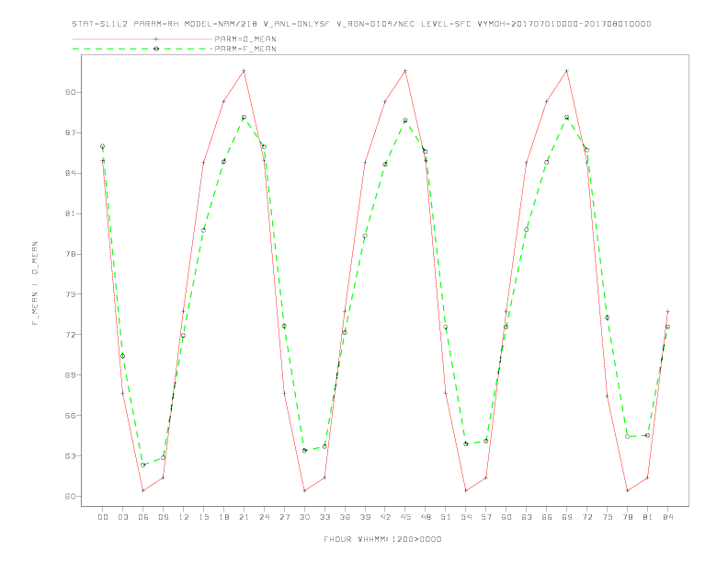Screen dimensions: 728x563
Task: Click the VYMDH date range in the title
Action: click(564, 24)
